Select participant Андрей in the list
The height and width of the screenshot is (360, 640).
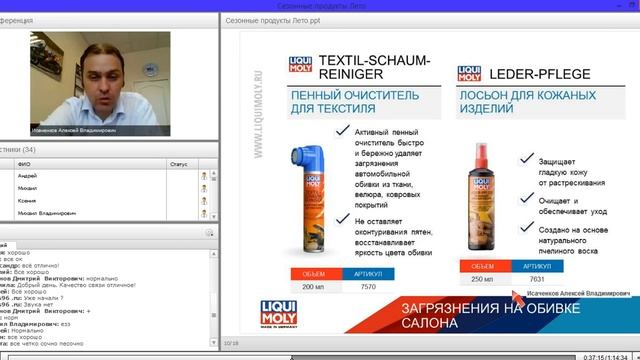click(x=27, y=176)
